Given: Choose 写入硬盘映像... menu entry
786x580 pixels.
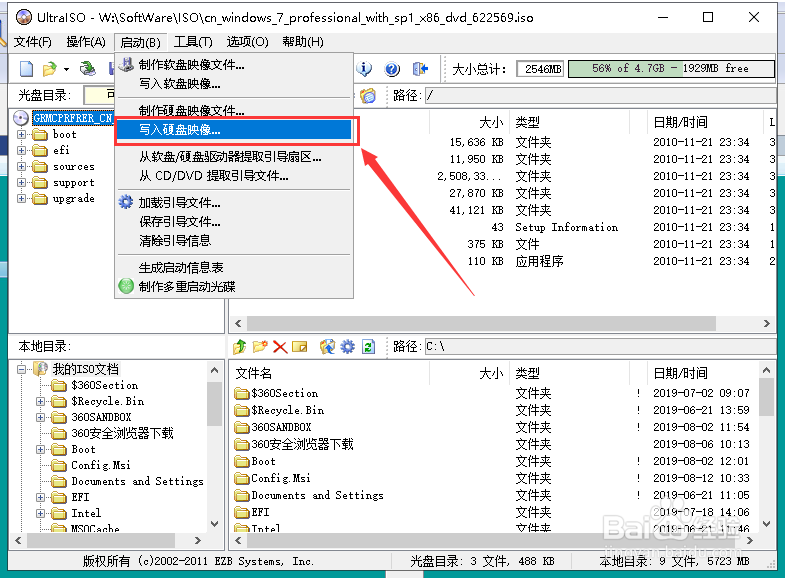Looking at the screenshot, I should tap(234, 130).
